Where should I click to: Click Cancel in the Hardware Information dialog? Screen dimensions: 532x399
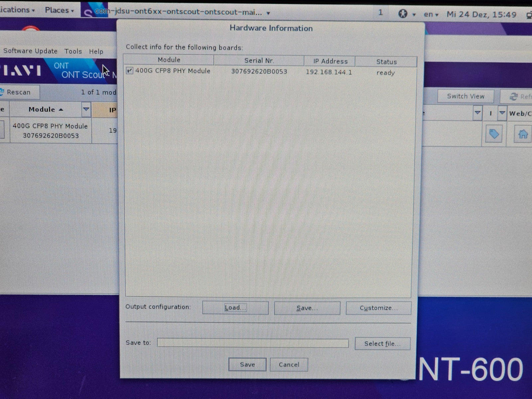(x=289, y=365)
